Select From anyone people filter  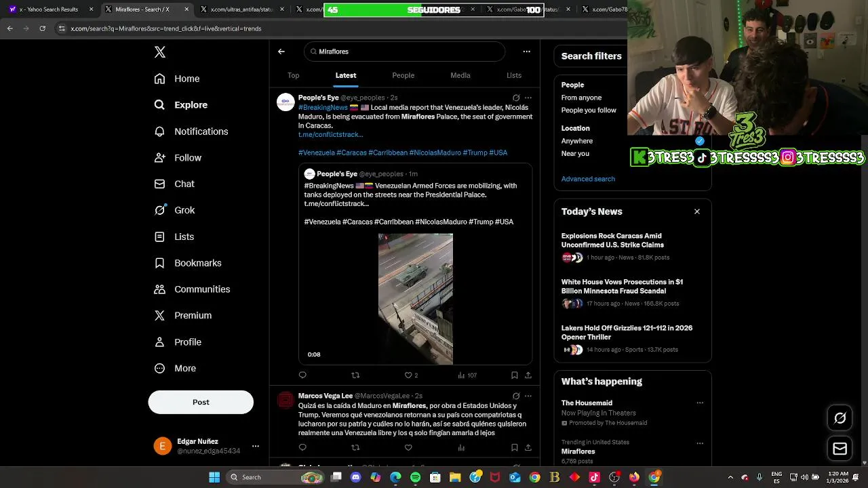pos(581,98)
